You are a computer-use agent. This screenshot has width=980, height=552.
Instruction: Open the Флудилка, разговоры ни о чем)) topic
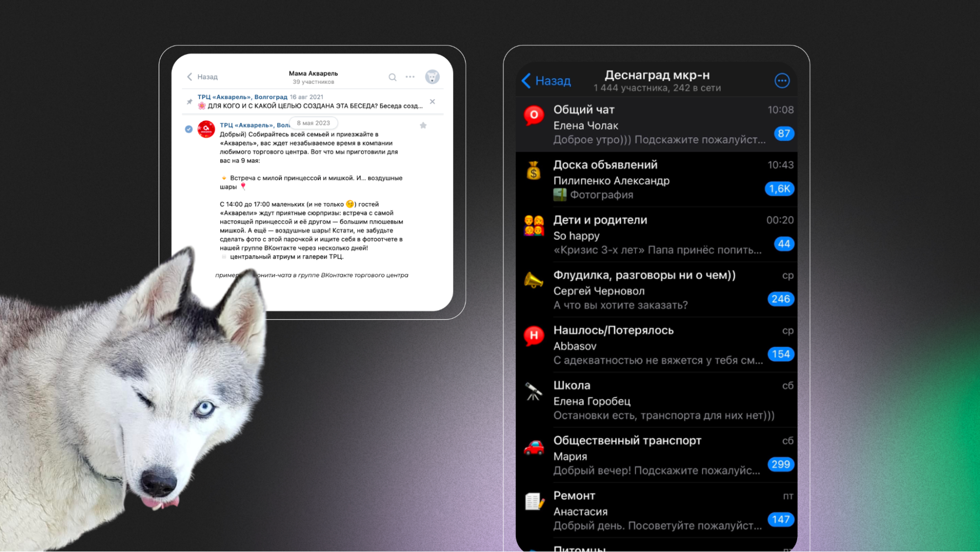point(656,290)
